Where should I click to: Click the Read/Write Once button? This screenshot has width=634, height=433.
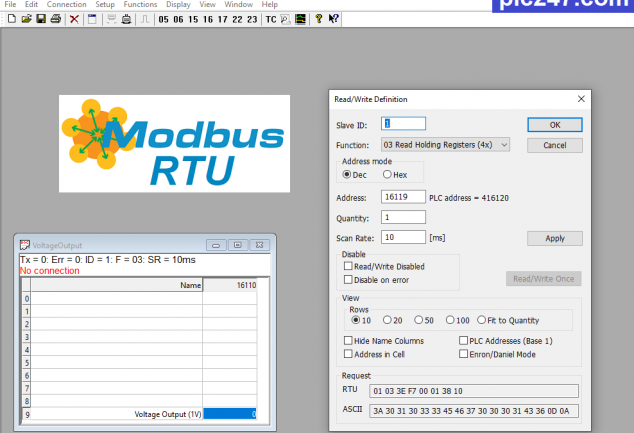tap(543, 279)
